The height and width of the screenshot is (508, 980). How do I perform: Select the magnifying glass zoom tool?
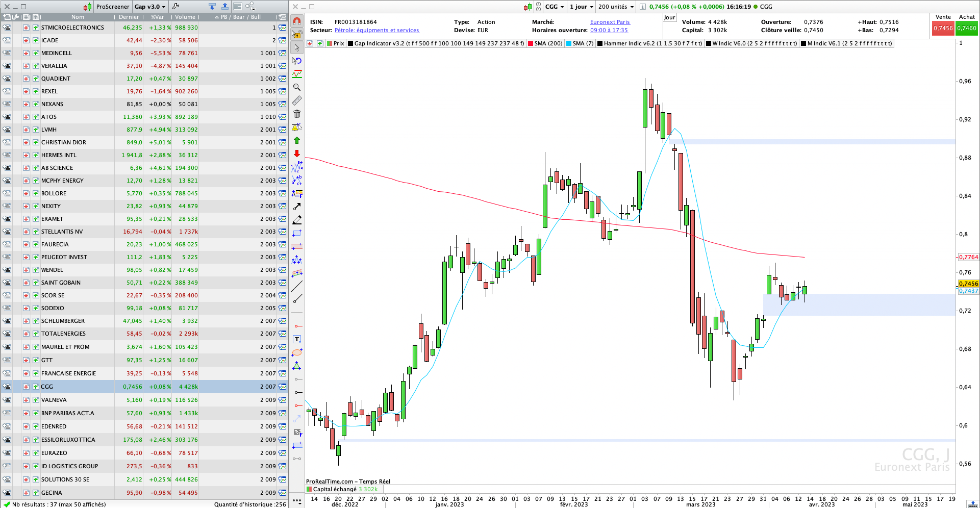point(297,87)
